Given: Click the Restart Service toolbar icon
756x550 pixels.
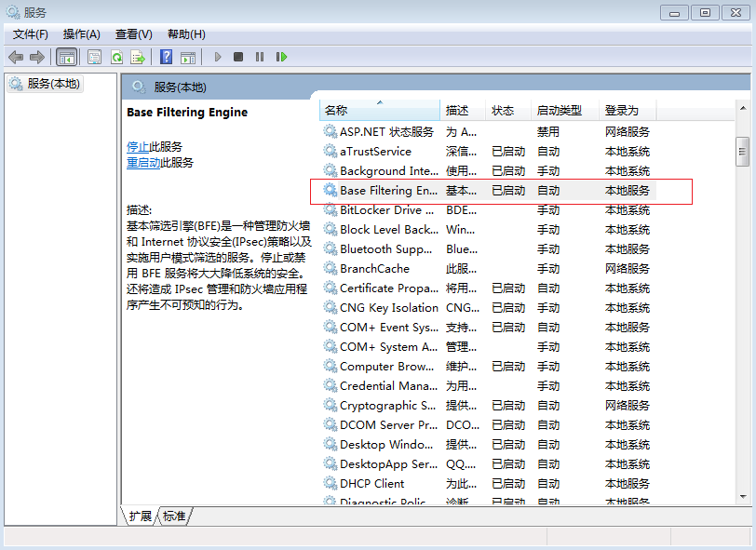Looking at the screenshot, I should point(281,57).
